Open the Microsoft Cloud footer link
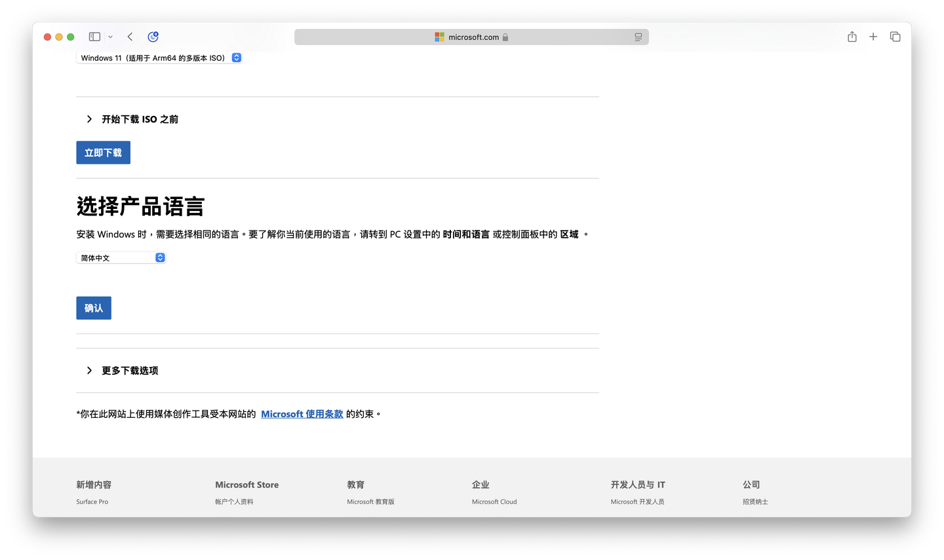Screen dimensions: 944x560 494,502
